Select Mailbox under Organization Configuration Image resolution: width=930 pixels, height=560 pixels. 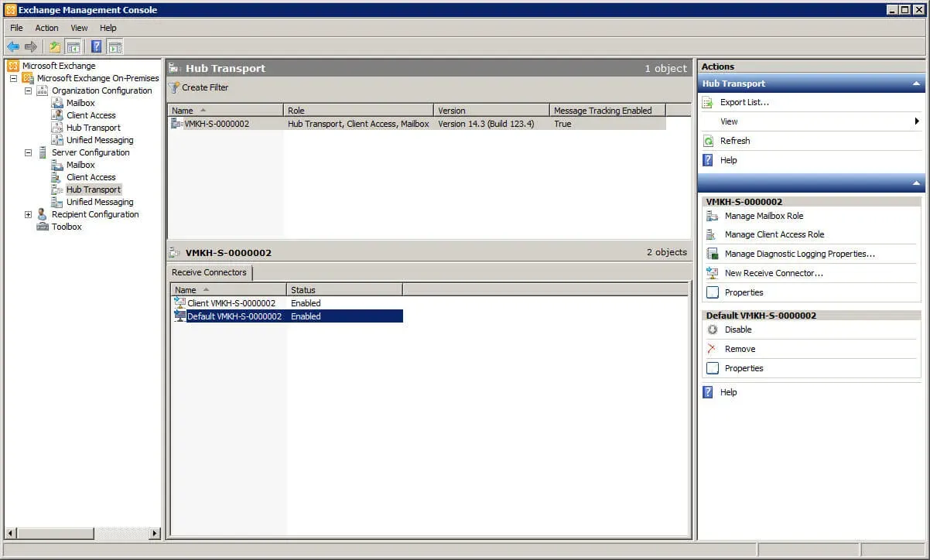click(80, 103)
